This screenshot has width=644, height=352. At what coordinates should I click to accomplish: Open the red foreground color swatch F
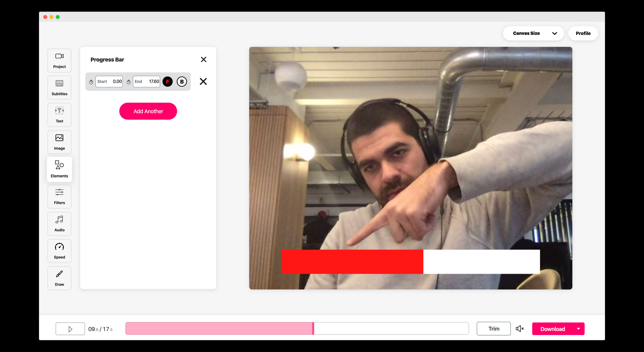pyautogui.click(x=167, y=82)
